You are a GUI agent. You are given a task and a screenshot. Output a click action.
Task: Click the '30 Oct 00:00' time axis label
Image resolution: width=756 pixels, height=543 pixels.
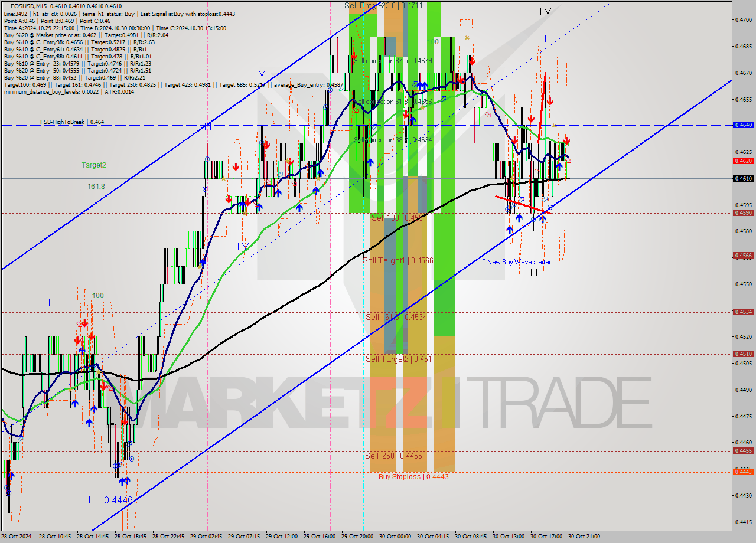tap(395, 537)
